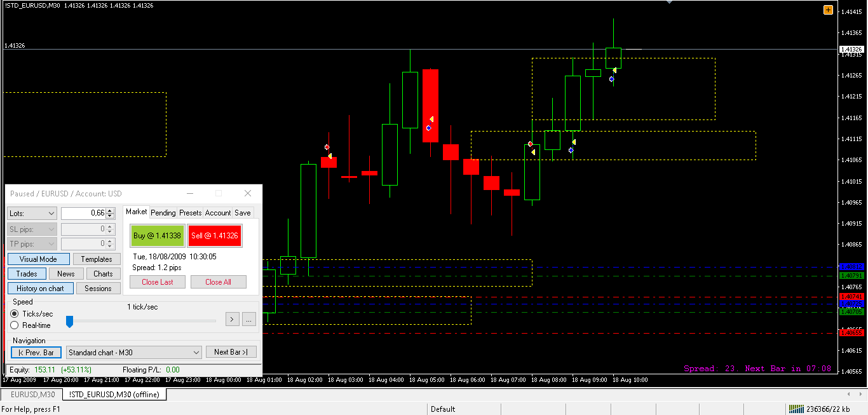868x415 pixels.
Task: Click the red trade marker near 18 Aug 08:00
Action: pos(530,144)
